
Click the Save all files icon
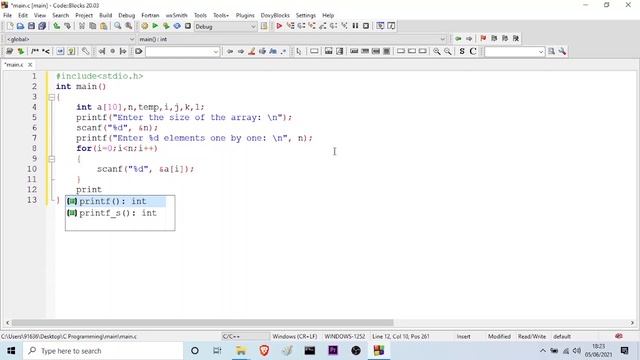(42, 26)
